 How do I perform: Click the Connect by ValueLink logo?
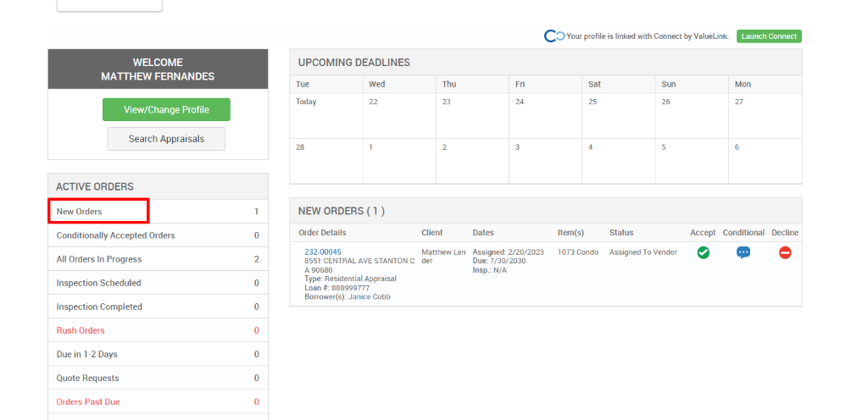pyautogui.click(x=554, y=36)
